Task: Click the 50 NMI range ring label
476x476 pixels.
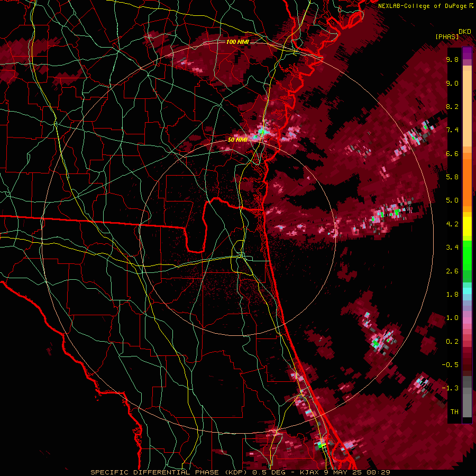Action: (237, 140)
